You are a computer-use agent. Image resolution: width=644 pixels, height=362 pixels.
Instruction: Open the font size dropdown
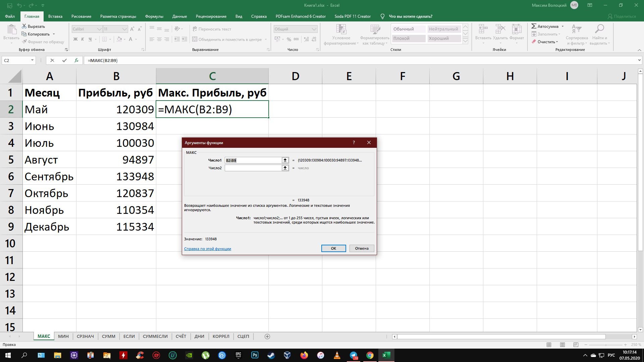pos(124,29)
